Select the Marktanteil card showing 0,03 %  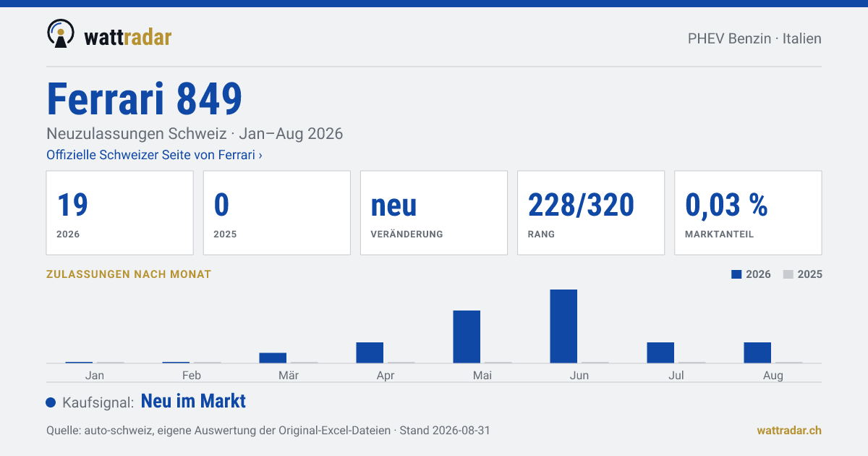(x=748, y=213)
